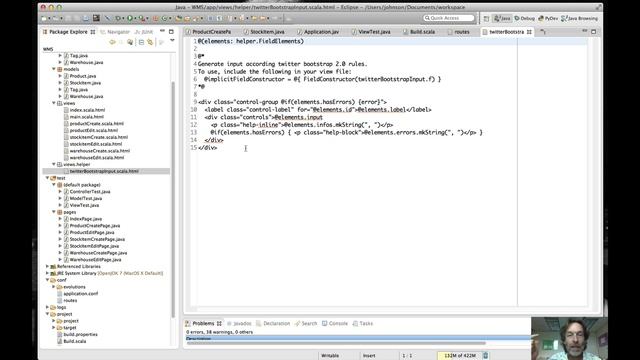
Task: Switch to the Search view tab
Action: (306, 323)
